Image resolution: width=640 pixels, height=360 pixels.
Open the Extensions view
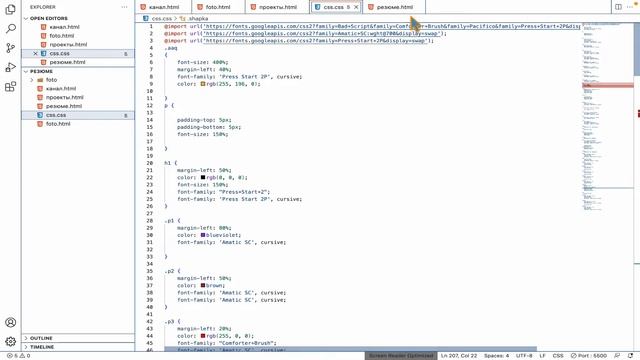pos(11,87)
